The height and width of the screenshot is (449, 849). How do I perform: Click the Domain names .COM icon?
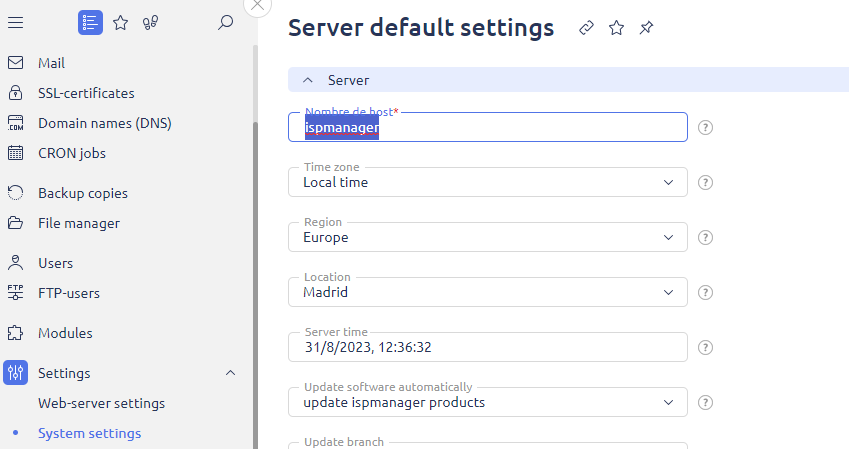[x=15, y=123]
